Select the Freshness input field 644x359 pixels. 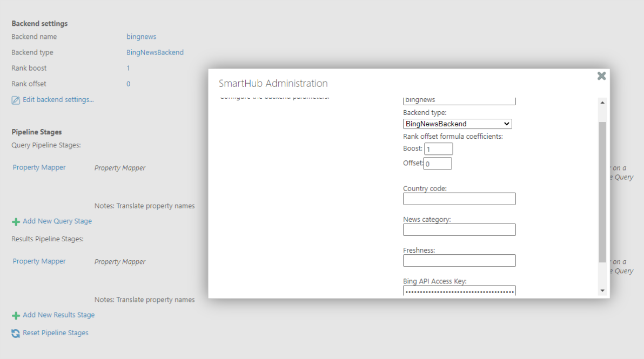click(459, 261)
